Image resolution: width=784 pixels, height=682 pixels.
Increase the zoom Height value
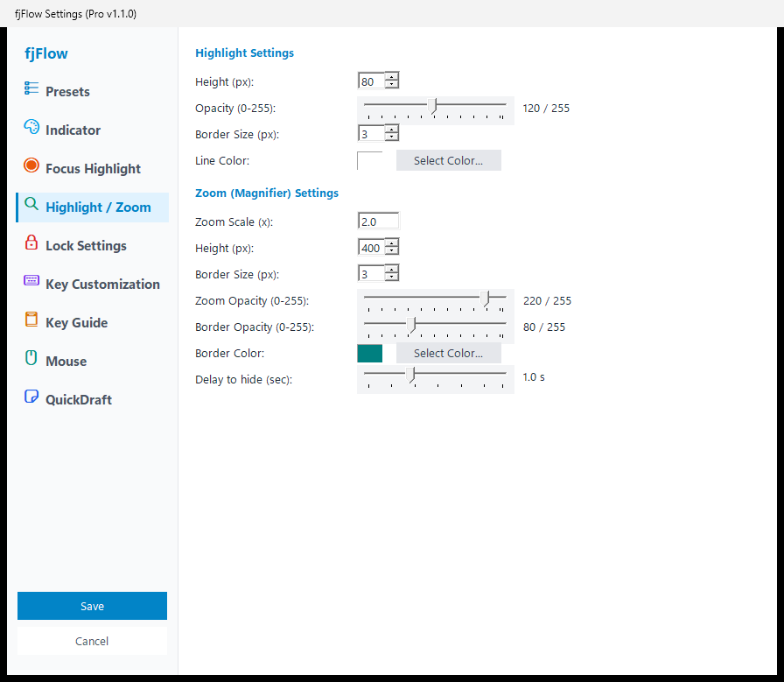tap(391, 243)
